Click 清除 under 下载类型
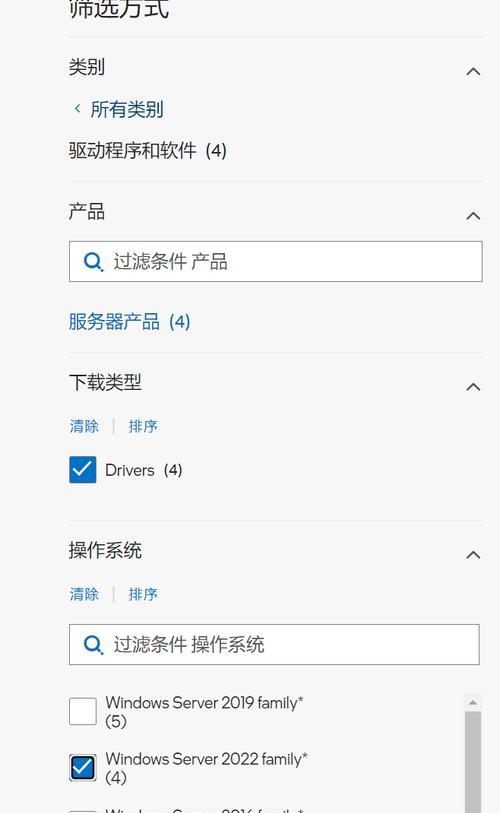Image resolution: width=500 pixels, height=813 pixels. [x=84, y=426]
